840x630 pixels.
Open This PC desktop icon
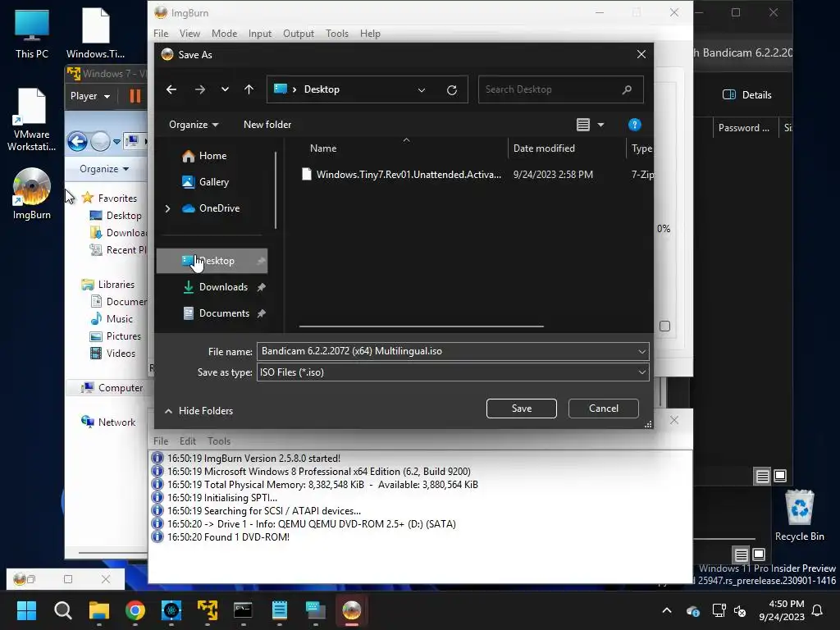pyautogui.click(x=32, y=33)
